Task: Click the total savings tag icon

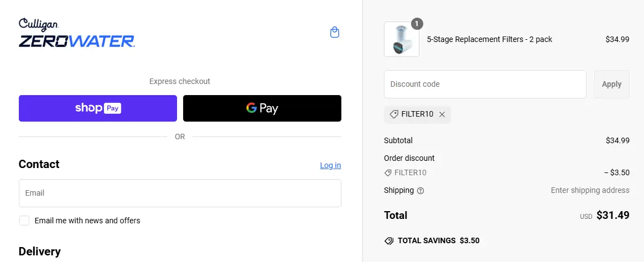Action: (389, 241)
